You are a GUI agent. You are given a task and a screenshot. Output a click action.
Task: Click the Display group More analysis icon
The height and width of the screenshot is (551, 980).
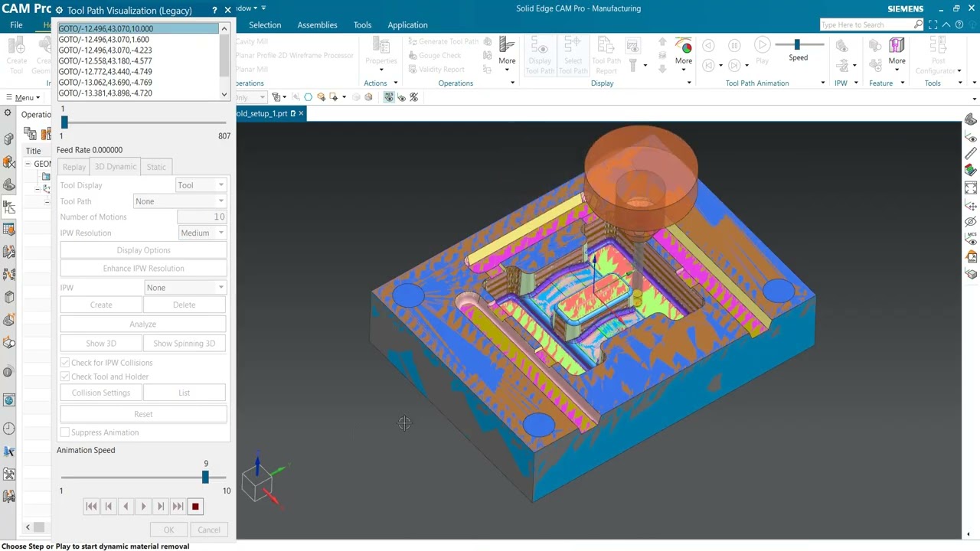(x=684, y=46)
